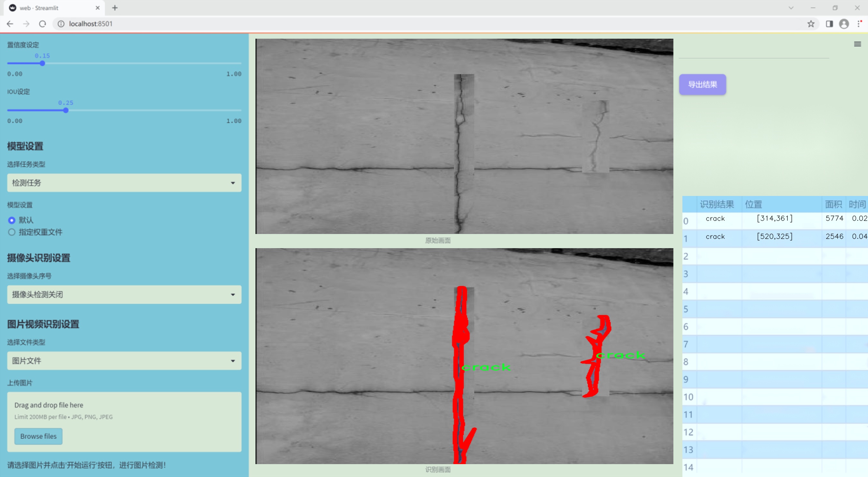
Task: Click the 识别结果 column header
Action: pyautogui.click(x=719, y=204)
